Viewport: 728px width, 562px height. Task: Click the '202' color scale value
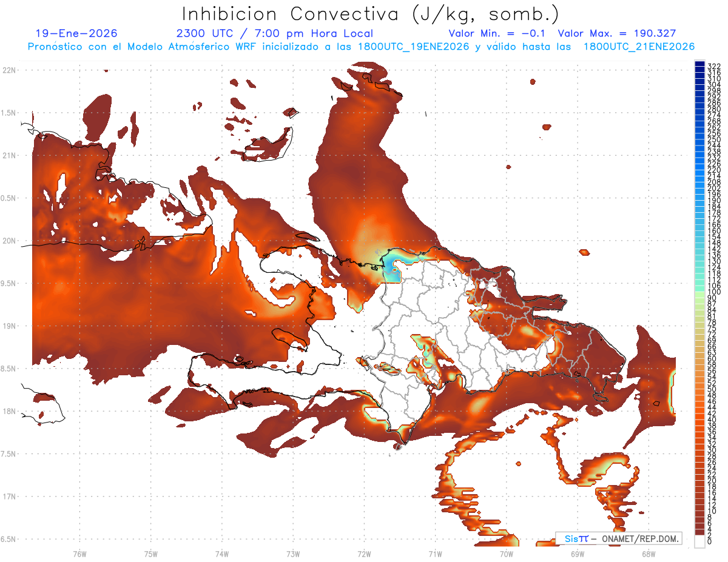pos(713,188)
